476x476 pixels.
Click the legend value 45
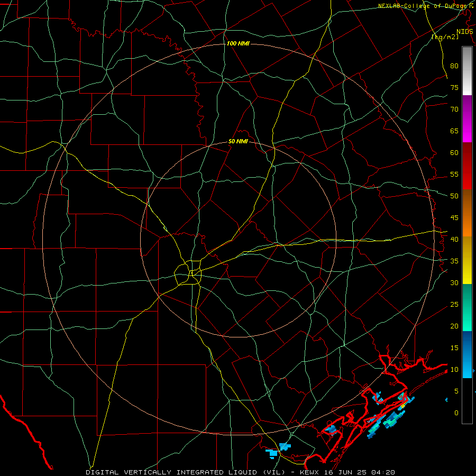pyautogui.click(x=454, y=218)
